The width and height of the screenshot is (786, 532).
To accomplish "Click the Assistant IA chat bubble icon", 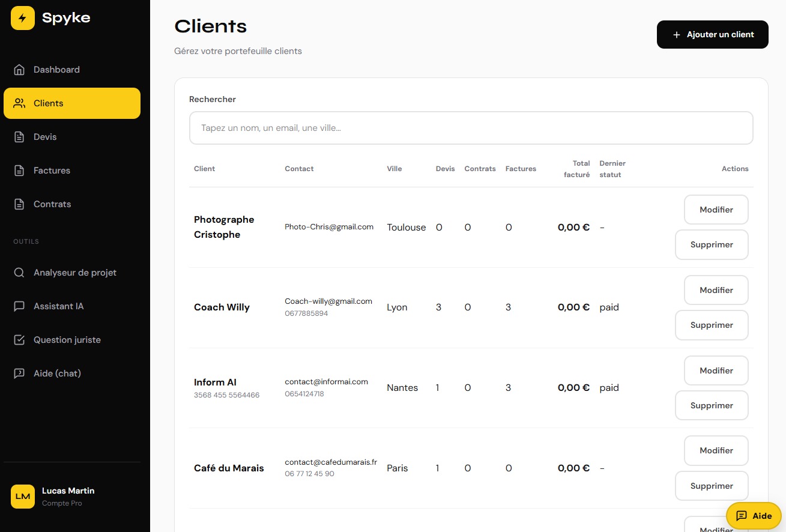I will (19, 306).
